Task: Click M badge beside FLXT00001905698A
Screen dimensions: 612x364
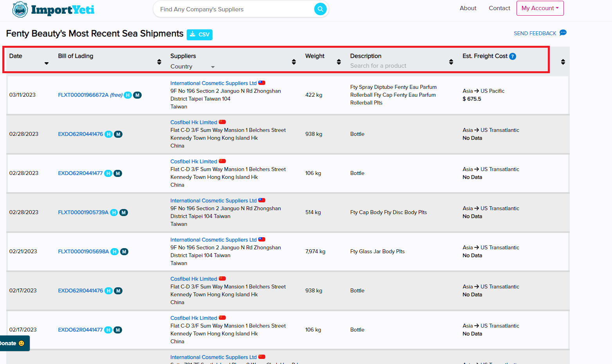Action: coord(124,252)
